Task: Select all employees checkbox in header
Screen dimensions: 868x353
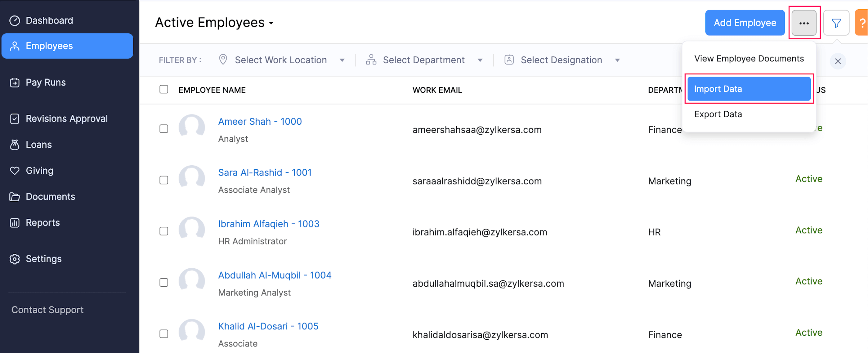Action: click(164, 89)
